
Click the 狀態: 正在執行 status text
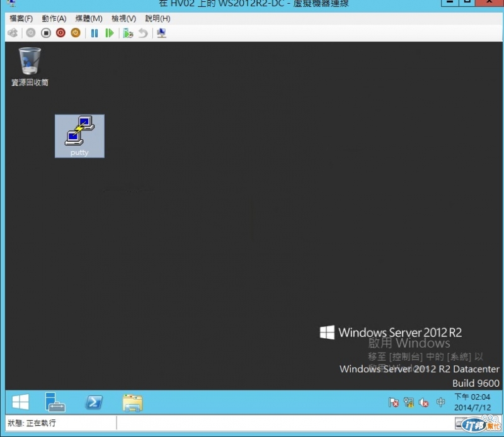[31, 423]
